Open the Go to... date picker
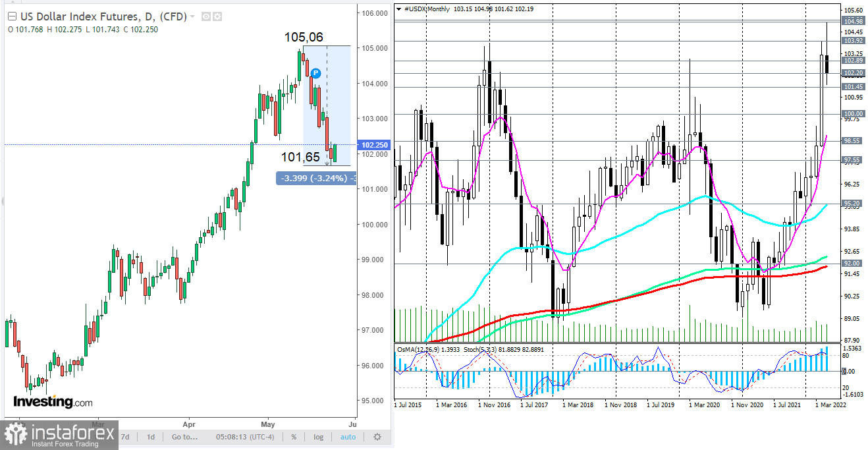 pos(184,437)
